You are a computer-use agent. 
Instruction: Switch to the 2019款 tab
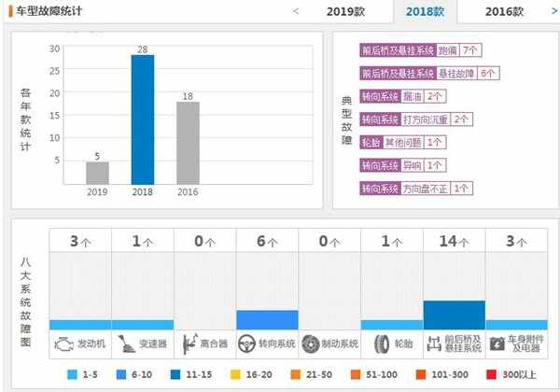click(x=345, y=11)
